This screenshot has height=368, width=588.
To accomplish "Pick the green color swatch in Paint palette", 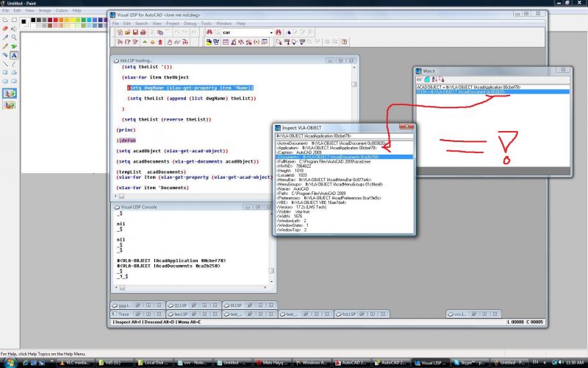I will (x=84, y=20).
